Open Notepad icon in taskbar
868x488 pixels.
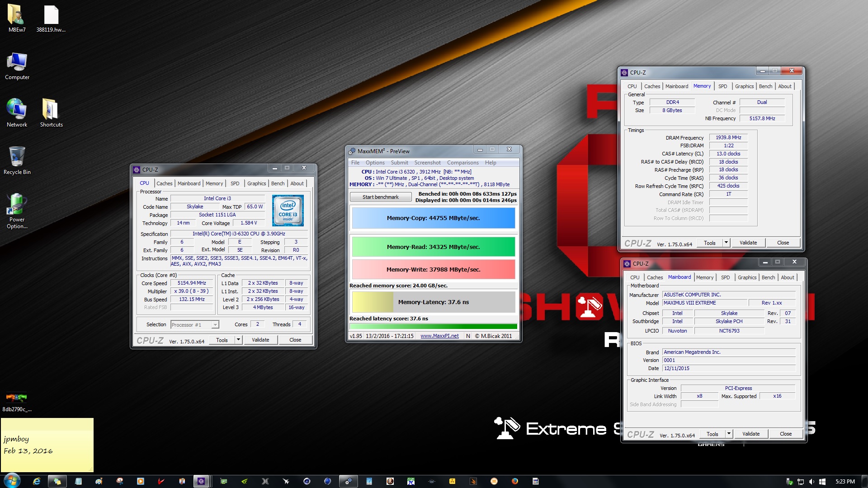(x=78, y=481)
